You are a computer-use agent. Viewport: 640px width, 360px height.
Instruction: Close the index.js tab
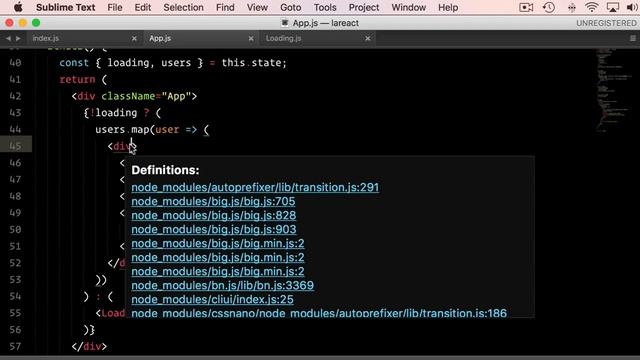point(134,38)
